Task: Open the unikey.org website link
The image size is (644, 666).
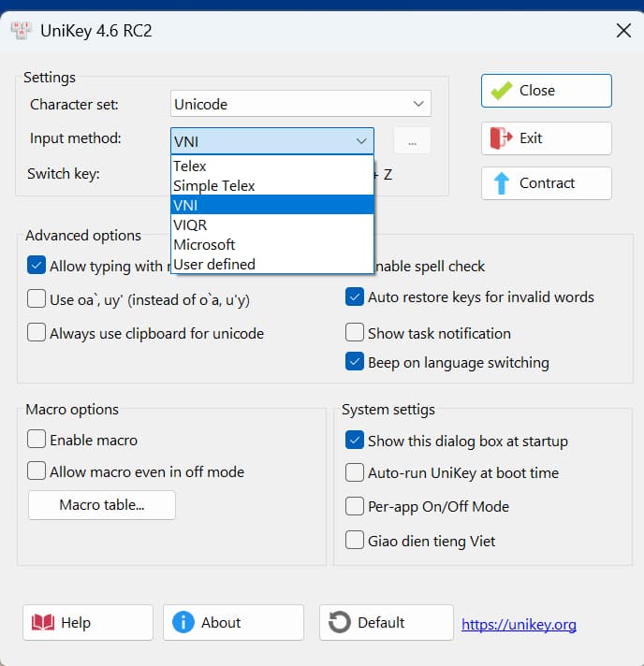Action: (x=519, y=624)
